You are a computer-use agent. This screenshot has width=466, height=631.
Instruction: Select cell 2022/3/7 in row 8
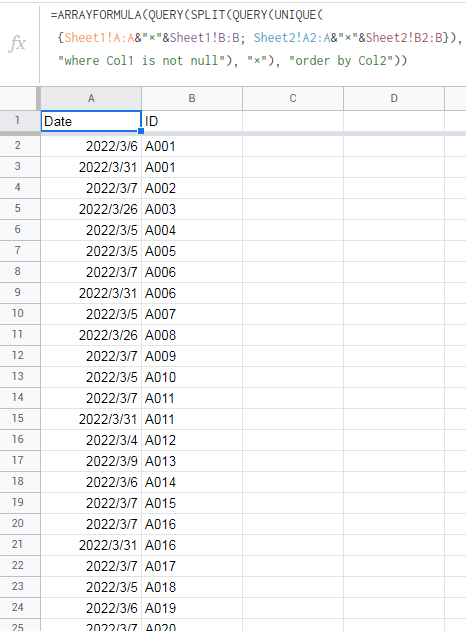click(91, 272)
